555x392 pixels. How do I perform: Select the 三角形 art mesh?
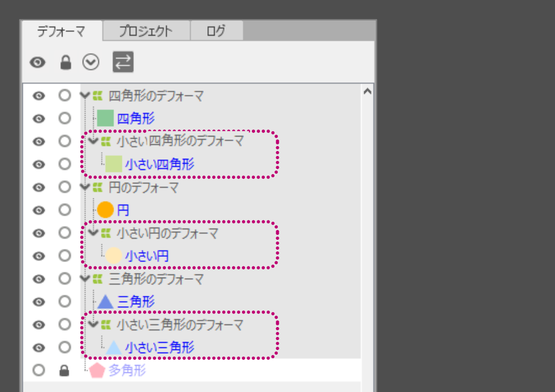(136, 302)
